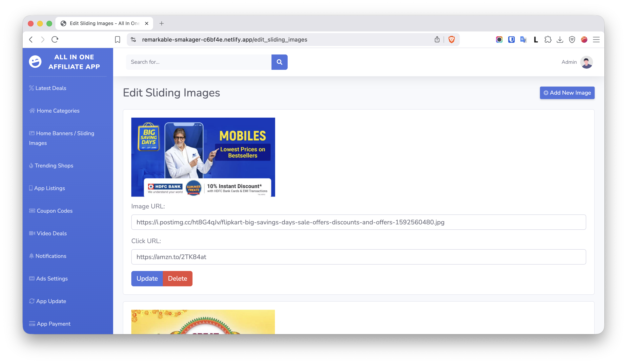The height and width of the screenshot is (364, 627).
Task: Click the Update button
Action: 147,278
